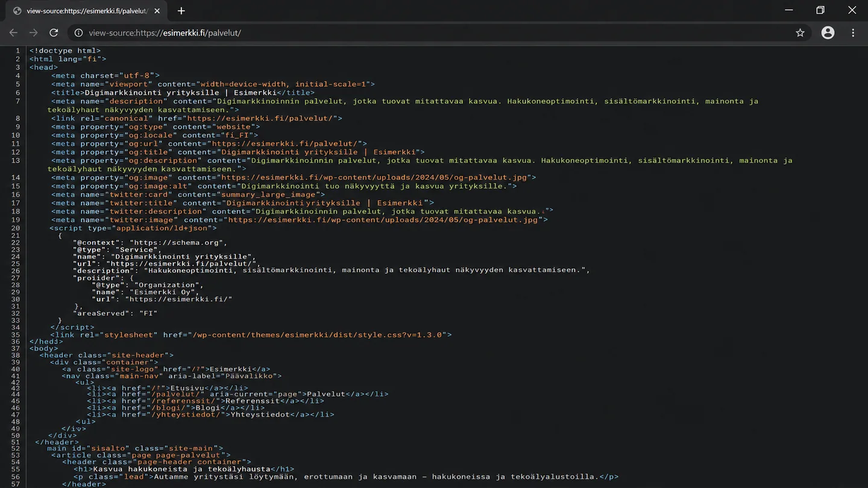
Task: Follow the site-logo href link
Action: (x=197, y=369)
